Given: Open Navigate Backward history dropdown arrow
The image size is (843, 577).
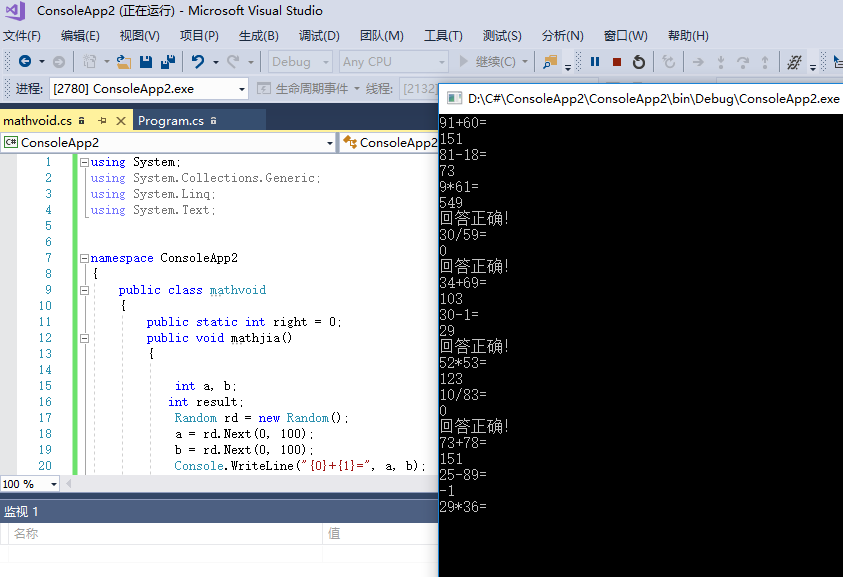Looking at the screenshot, I should pos(42,62).
